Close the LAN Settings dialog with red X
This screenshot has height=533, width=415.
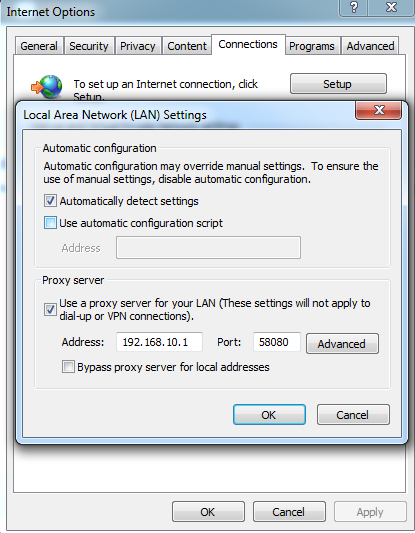point(379,110)
